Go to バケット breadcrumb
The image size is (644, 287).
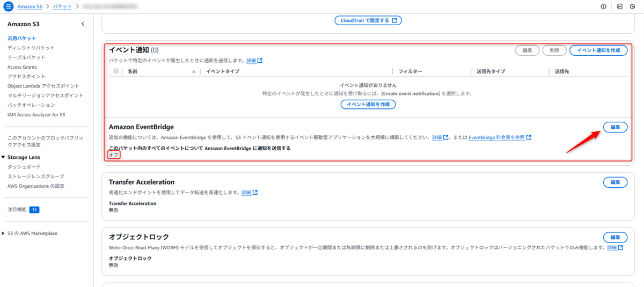(62, 6)
